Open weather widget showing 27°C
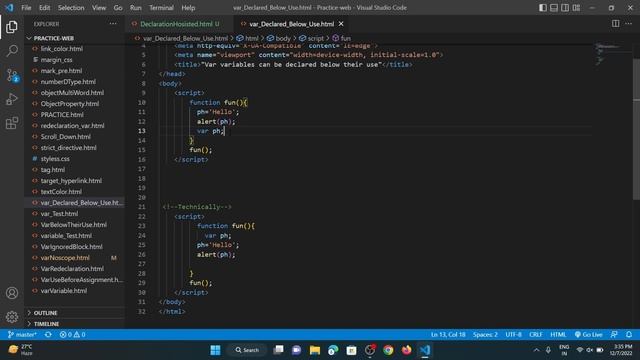This screenshot has height=360, width=640. tap(20, 350)
